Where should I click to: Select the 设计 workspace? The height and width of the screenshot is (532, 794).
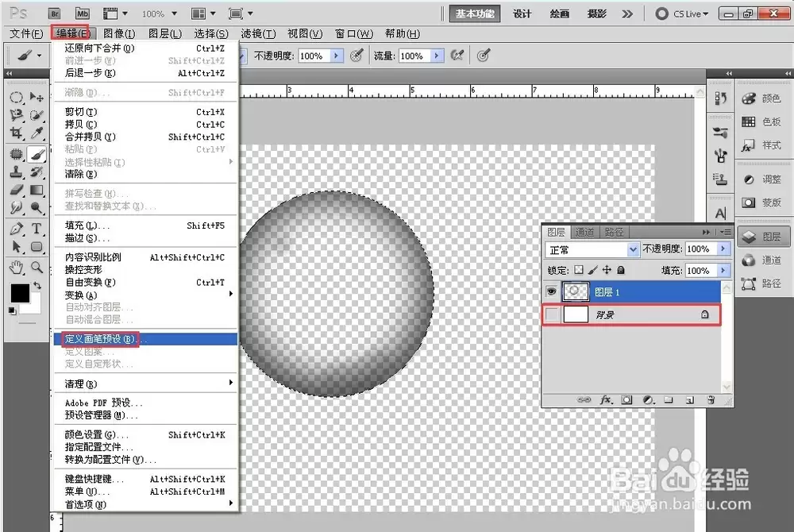click(522, 13)
